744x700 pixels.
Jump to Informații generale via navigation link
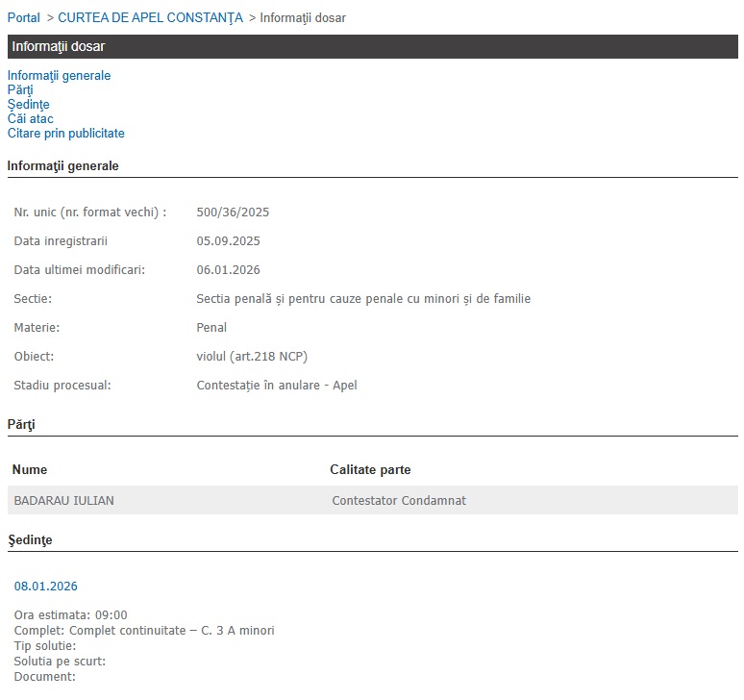59,76
